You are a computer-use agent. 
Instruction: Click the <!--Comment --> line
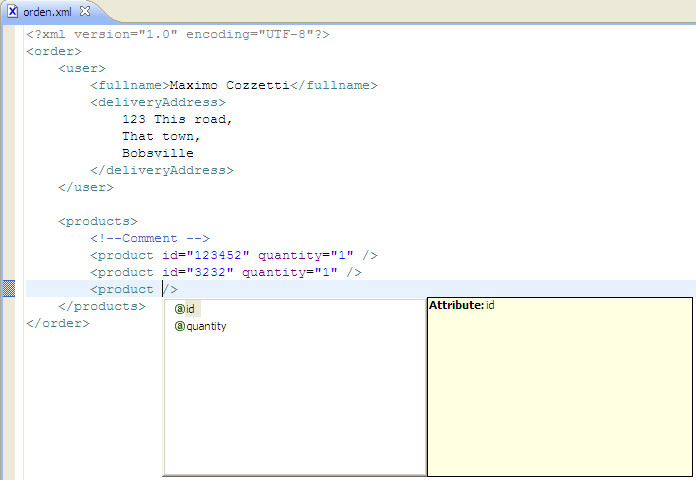[150, 238]
